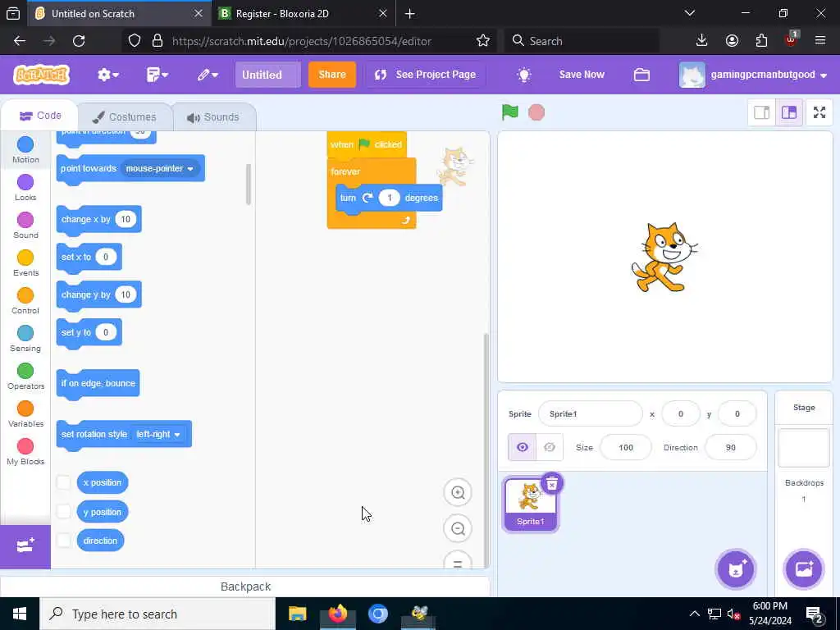
Task: Open the File menu dropdown
Action: point(157,75)
